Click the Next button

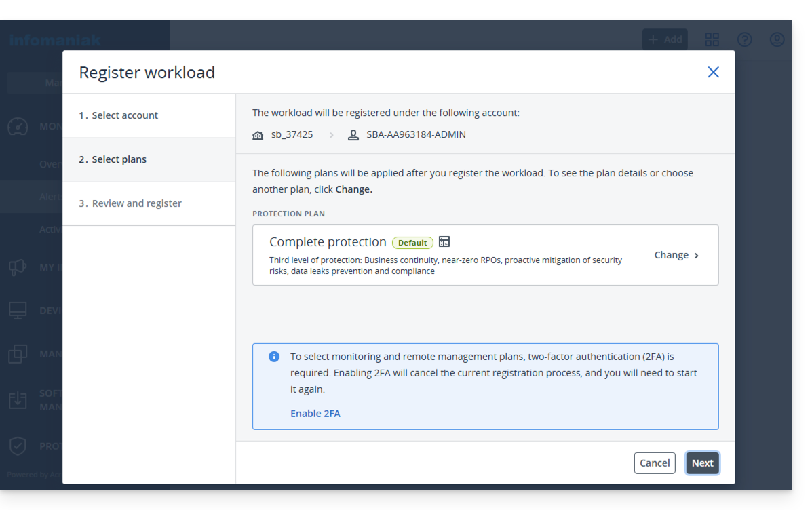702,463
